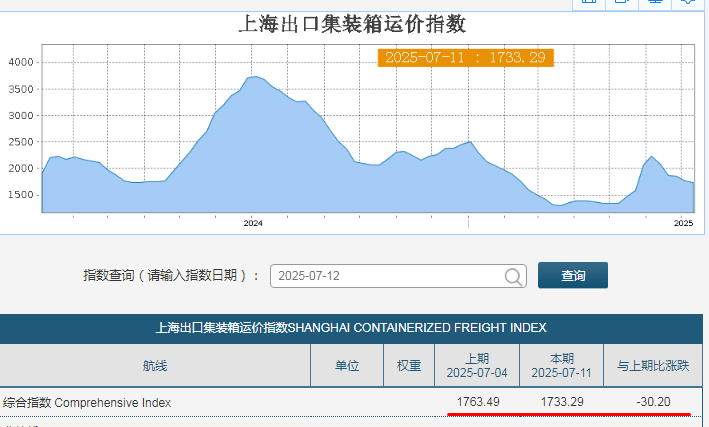Click table banner SHANGHAI CONTAINERIZED FREIGHT INDEX
Screen dimensions: 709x427
(351, 327)
